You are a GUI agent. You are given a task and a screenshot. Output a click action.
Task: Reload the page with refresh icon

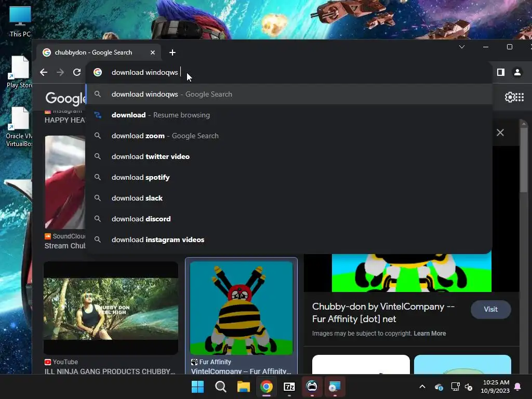coord(77,72)
